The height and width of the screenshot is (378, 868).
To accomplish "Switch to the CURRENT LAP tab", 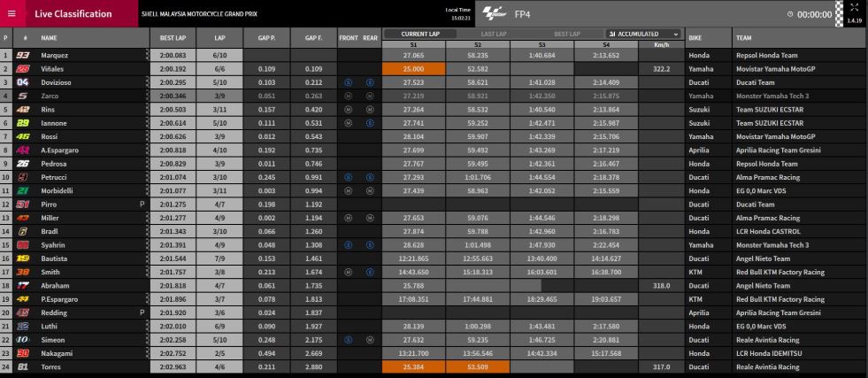I will click(x=420, y=34).
